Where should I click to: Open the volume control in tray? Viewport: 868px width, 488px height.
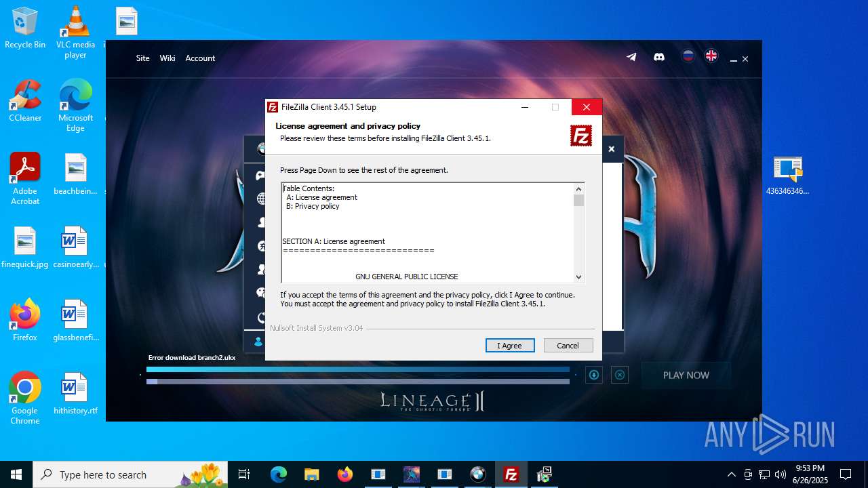point(781,474)
